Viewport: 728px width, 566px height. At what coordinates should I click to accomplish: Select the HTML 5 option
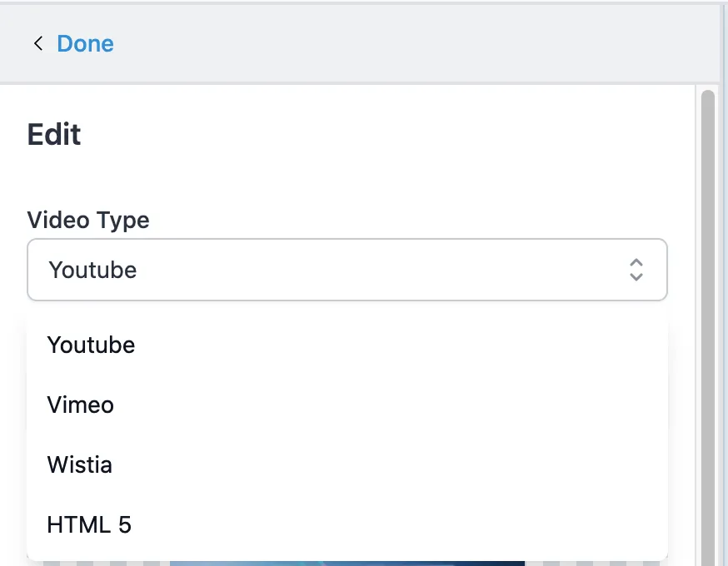click(89, 524)
